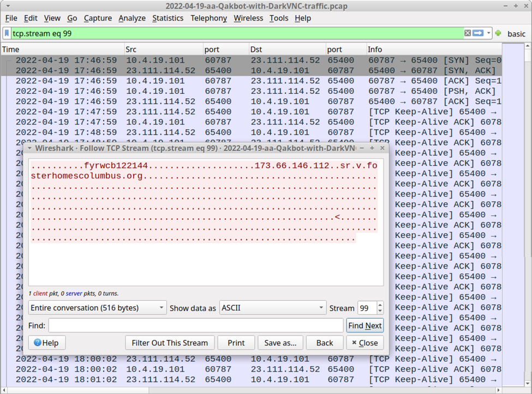Clear the tcp.stream eq 99 filter

pyautogui.click(x=468, y=33)
